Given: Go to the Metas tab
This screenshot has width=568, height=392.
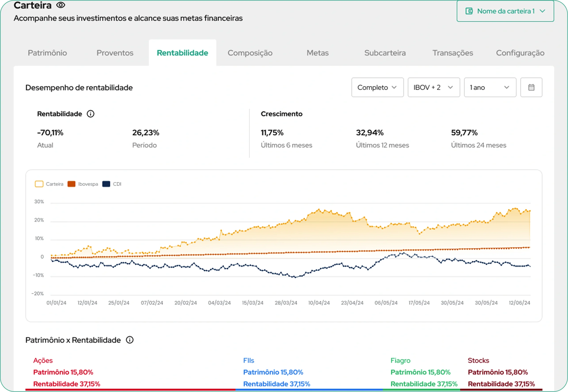Looking at the screenshot, I should click(x=317, y=53).
